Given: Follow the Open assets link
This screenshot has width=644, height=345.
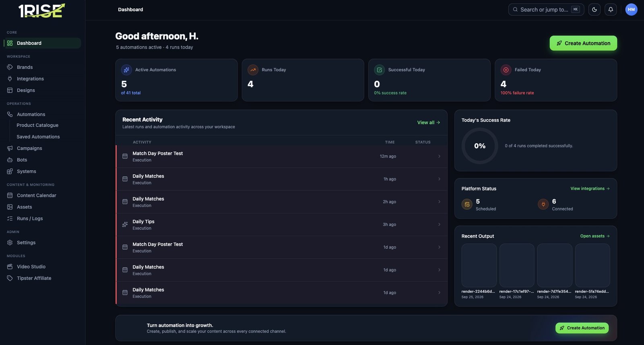Looking at the screenshot, I should (x=595, y=236).
